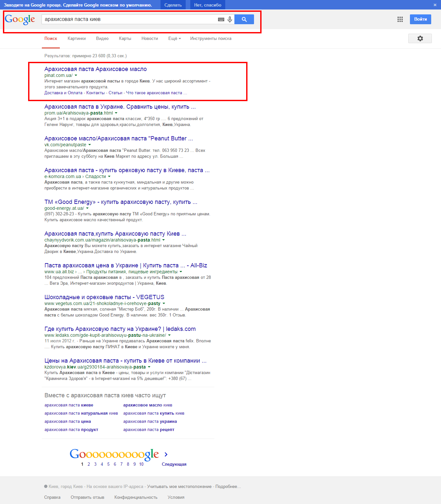Open settings gear menu
Image resolution: width=441 pixels, height=504 pixels.
(420, 39)
